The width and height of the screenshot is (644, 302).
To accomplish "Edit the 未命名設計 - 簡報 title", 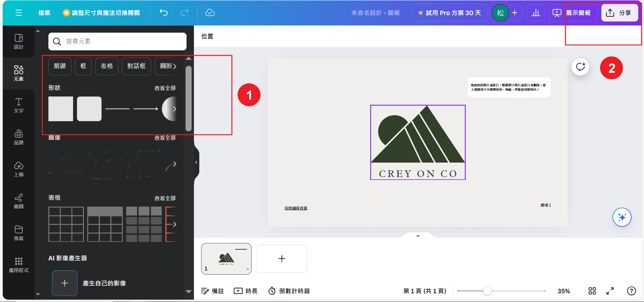I will point(375,13).
